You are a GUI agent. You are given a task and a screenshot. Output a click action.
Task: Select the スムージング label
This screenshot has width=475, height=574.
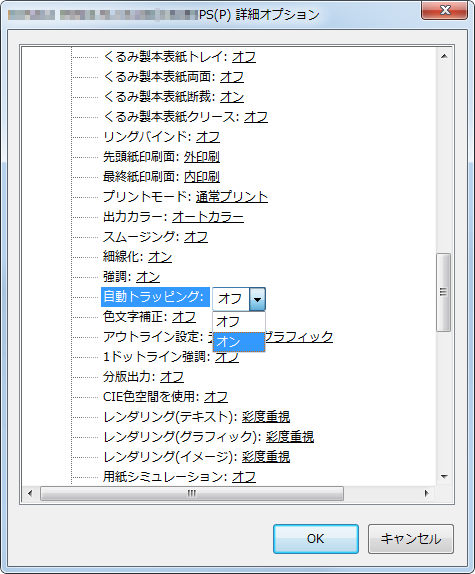(141, 237)
